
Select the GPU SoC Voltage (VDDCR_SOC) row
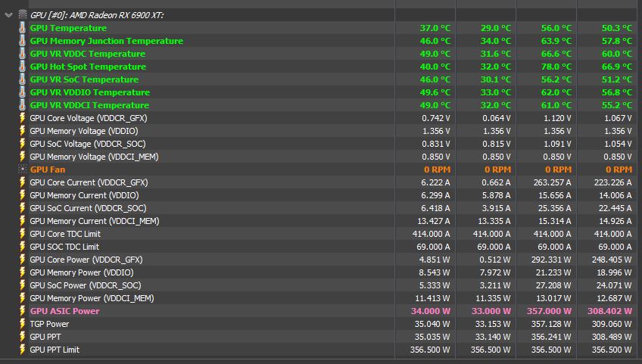pyautogui.click(x=87, y=144)
